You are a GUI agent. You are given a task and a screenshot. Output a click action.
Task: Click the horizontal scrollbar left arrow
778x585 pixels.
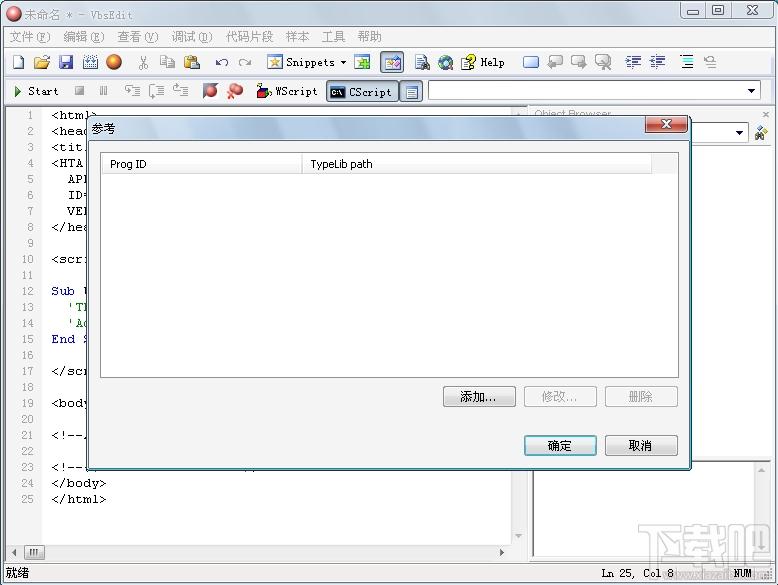[14, 552]
